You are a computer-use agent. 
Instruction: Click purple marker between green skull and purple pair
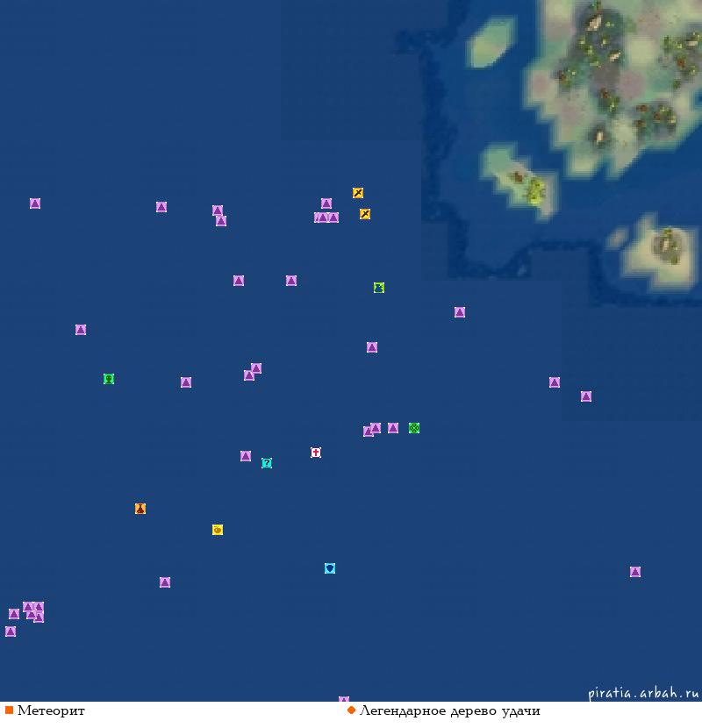point(186,382)
